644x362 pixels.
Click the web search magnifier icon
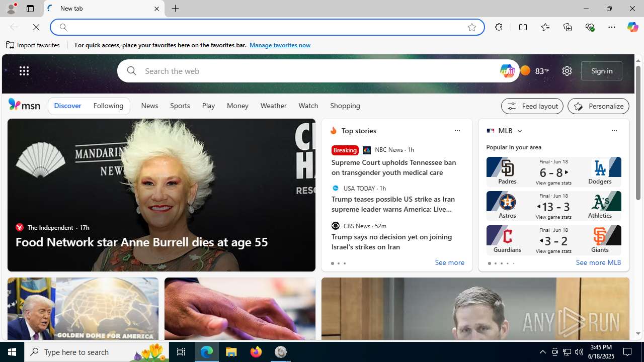[131, 71]
